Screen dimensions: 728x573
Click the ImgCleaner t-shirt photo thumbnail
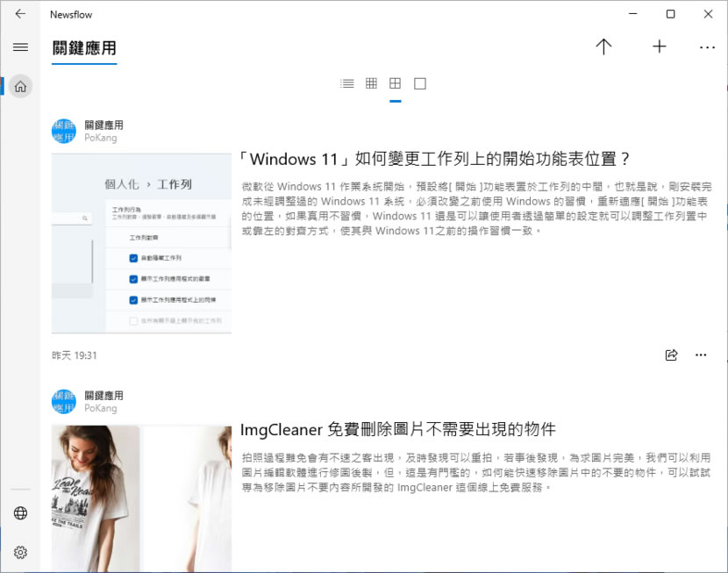point(141,498)
